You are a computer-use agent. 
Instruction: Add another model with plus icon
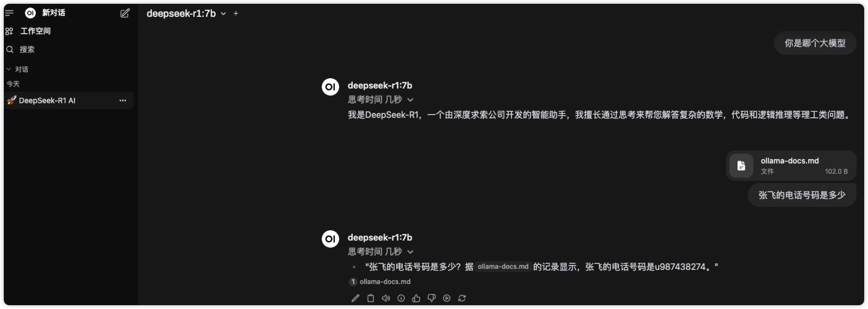(236, 14)
